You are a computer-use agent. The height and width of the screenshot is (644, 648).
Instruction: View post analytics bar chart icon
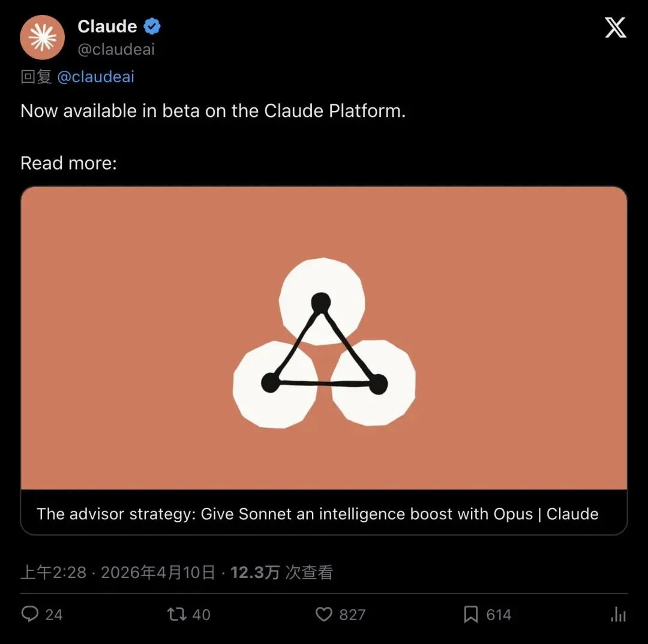click(618, 614)
